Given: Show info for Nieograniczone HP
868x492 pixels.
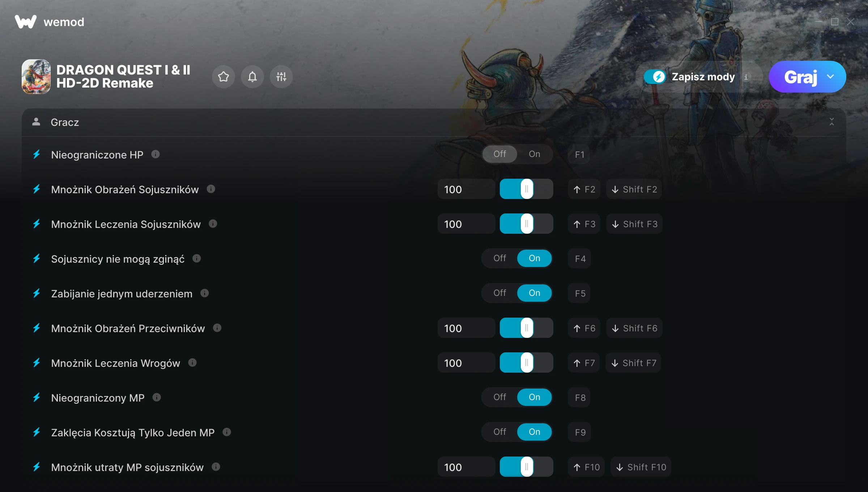Looking at the screenshot, I should pyautogui.click(x=156, y=154).
